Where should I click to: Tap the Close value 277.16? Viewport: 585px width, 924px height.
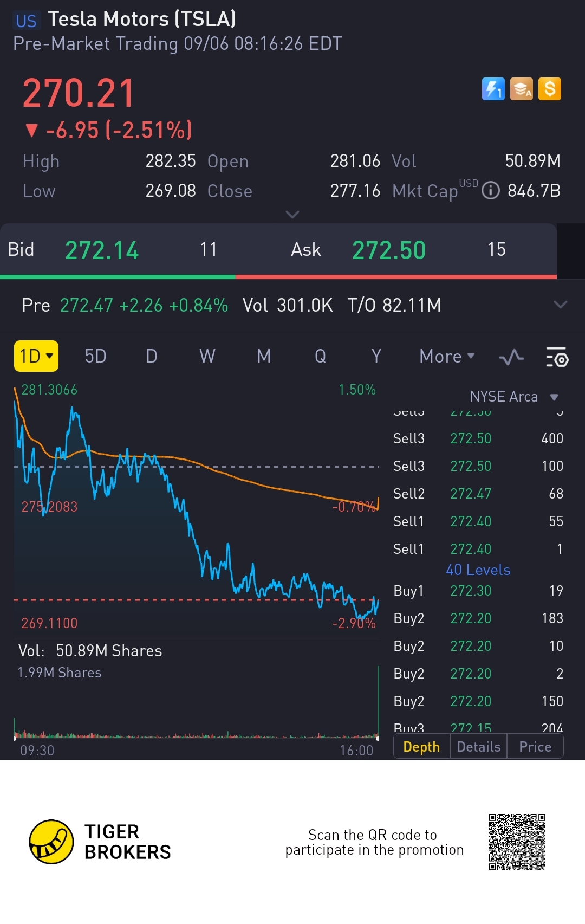pos(355,191)
